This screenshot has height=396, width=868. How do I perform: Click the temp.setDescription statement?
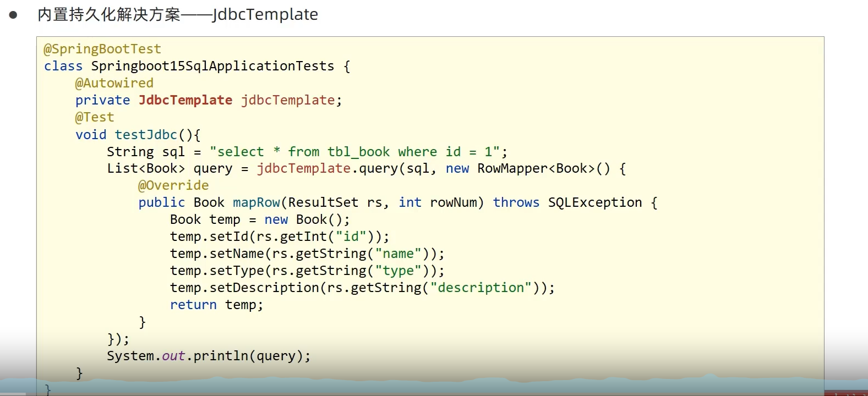point(362,288)
